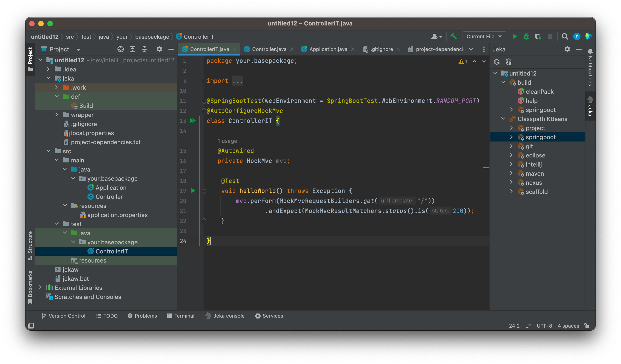
Task: Open the JetBrains Toolbox colorful icon
Action: coord(588,36)
